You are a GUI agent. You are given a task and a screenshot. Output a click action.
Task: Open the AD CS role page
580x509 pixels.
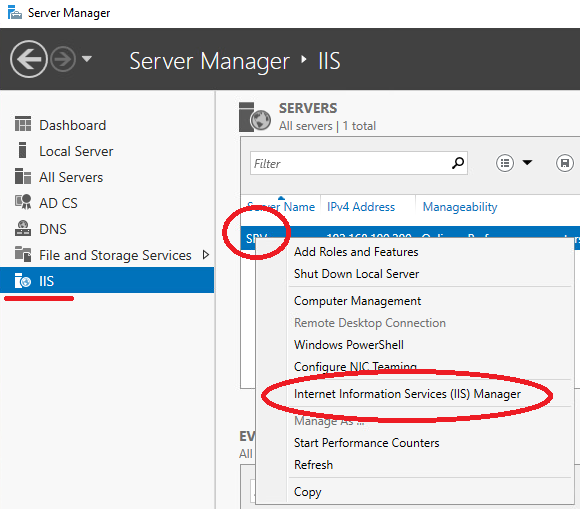pos(58,203)
